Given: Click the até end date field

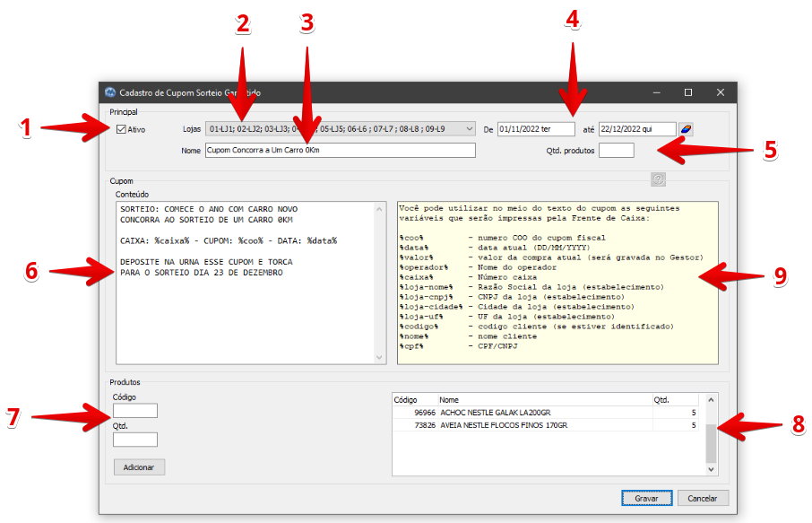Looking at the screenshot, I should click(637, 129).
